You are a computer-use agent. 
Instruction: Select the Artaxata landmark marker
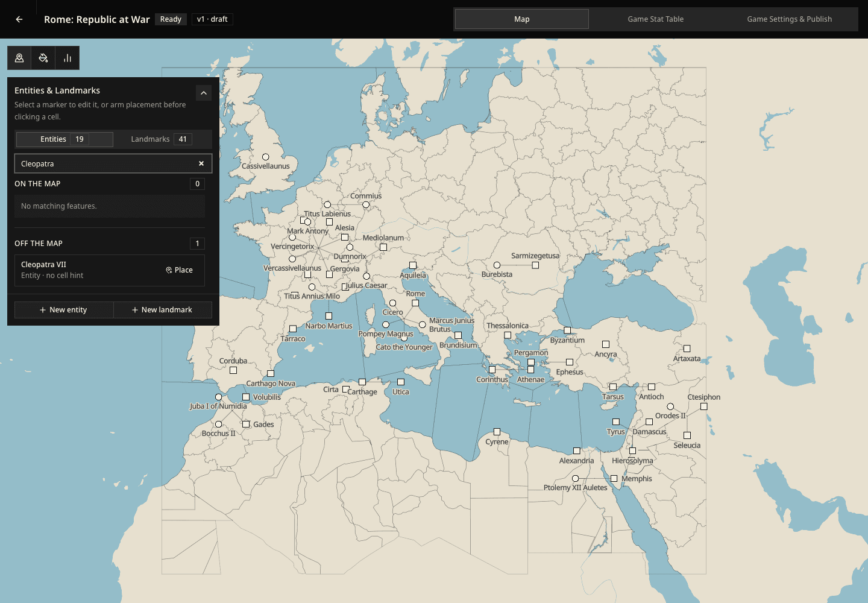(x=687, y=349)
